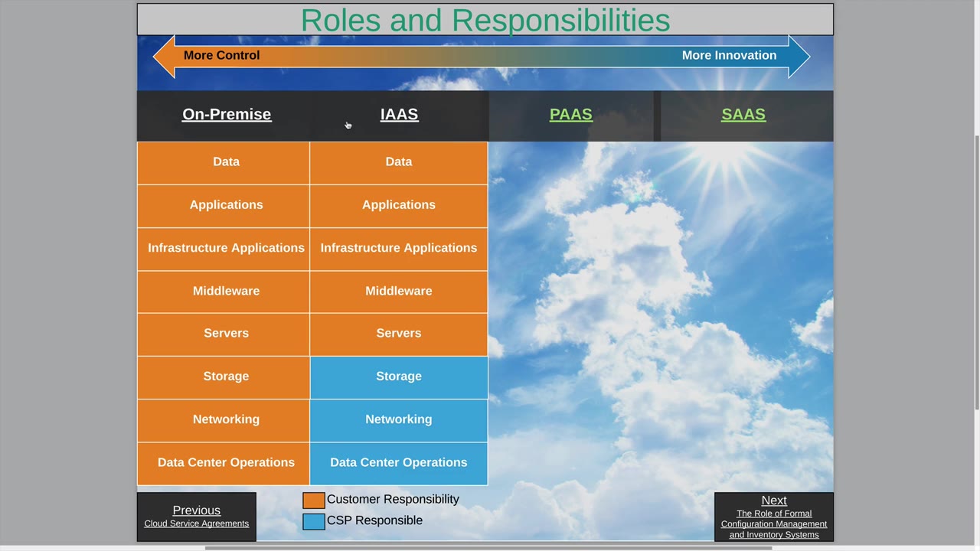Screen dimensions: 980x551
Task: Select the orange On-Premise Storage cell
Action: tap(224, 377)
